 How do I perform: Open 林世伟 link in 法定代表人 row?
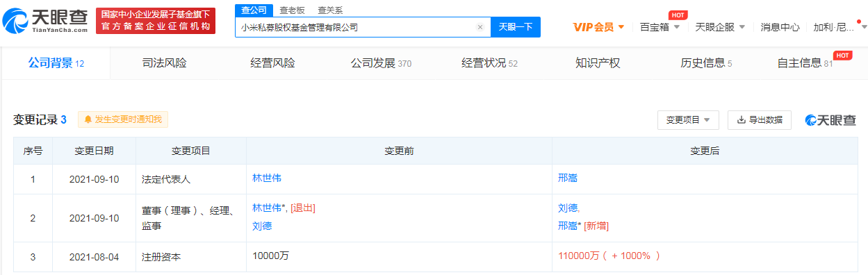pos(268,178)
